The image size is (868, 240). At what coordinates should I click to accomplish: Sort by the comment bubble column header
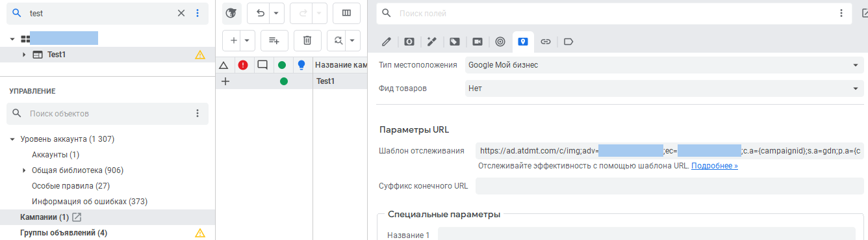[262, 65]
